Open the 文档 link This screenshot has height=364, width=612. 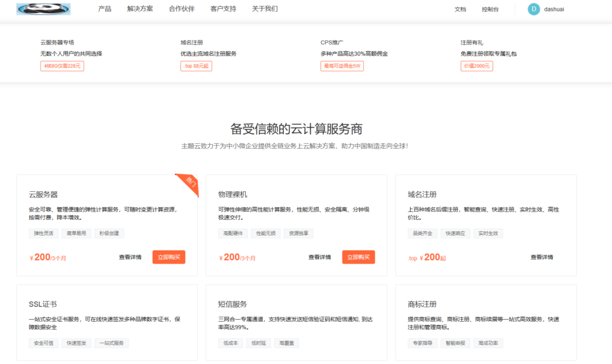tap(460, 9)
